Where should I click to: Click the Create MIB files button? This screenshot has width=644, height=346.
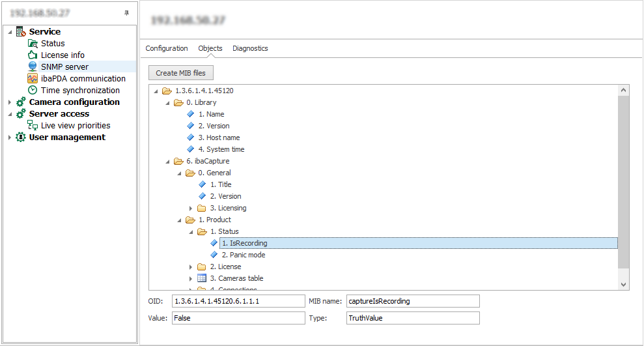(x=181, y=73)
